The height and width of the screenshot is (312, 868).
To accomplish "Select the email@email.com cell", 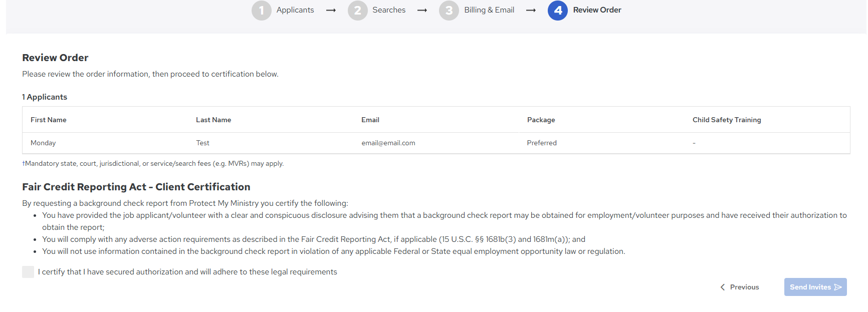I will tap(388, 143).
